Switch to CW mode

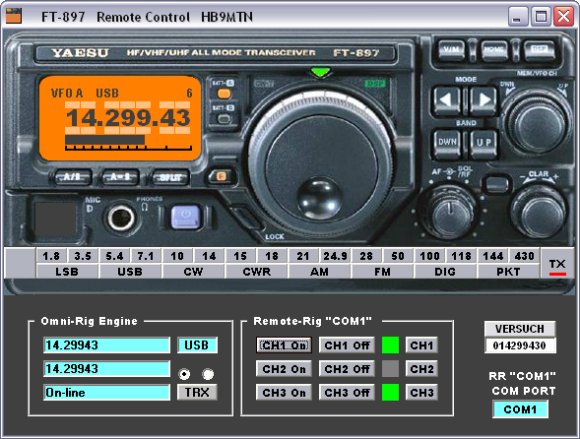(193, 271)
